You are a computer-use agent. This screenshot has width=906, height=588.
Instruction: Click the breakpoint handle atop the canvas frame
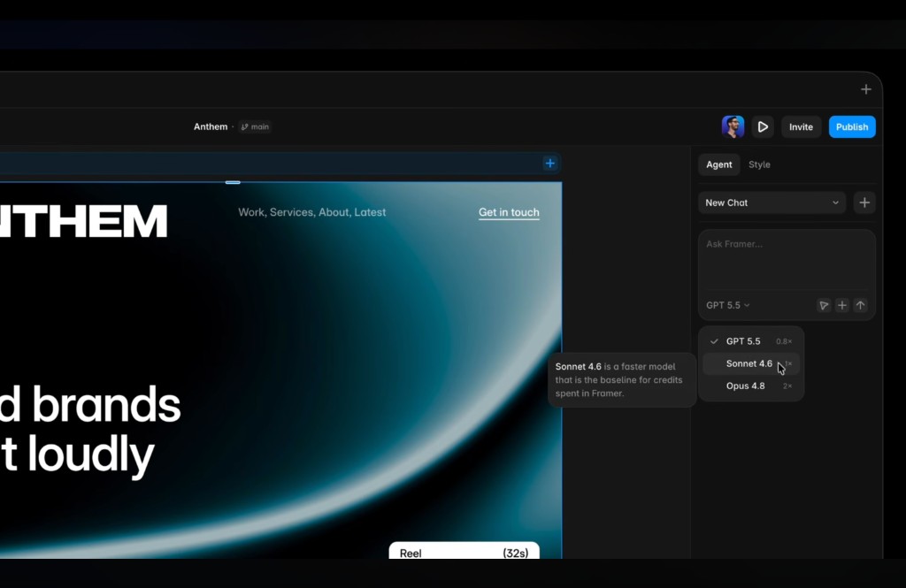coord(233,182)
